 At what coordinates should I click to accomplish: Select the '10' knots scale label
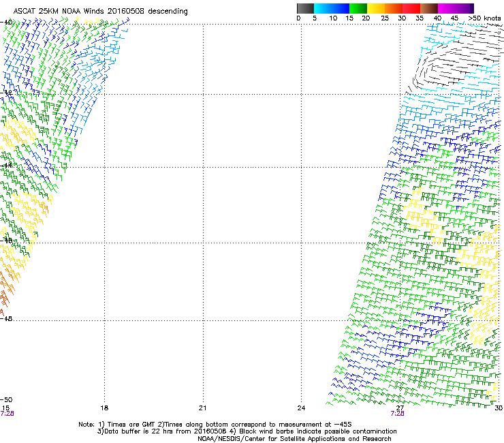333,18
